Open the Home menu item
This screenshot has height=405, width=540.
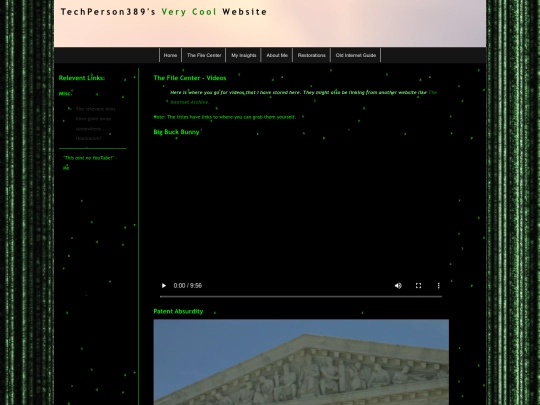point(170,55)
